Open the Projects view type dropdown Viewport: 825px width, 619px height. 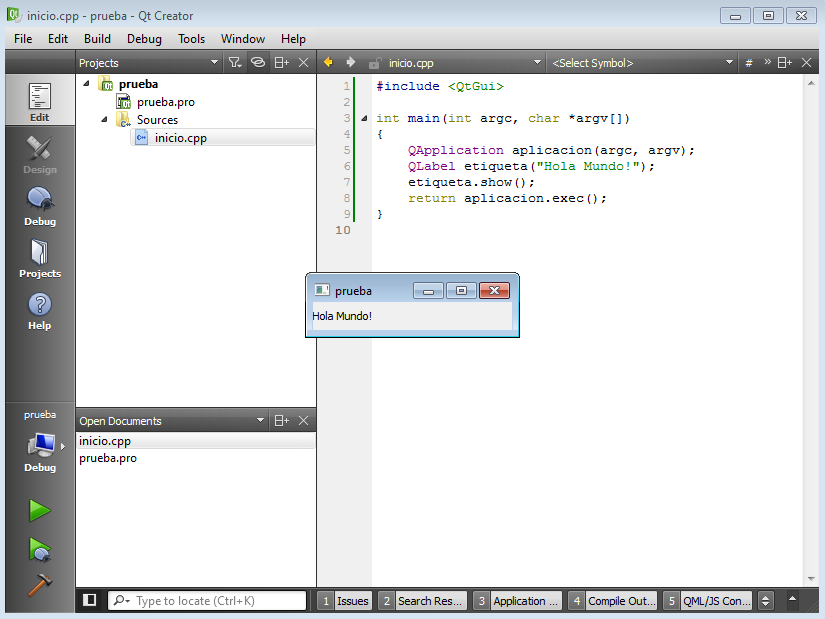point(149,63)
